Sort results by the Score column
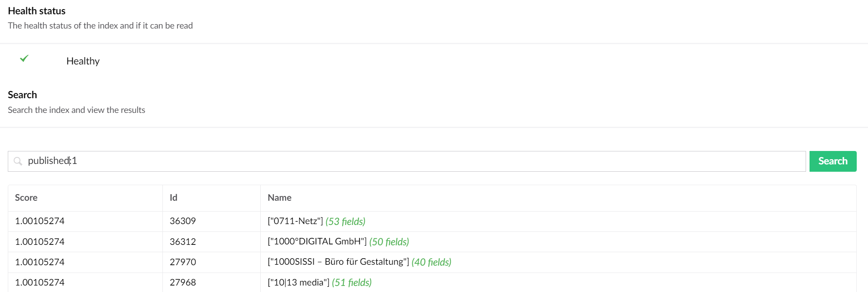 click(26, 198)
